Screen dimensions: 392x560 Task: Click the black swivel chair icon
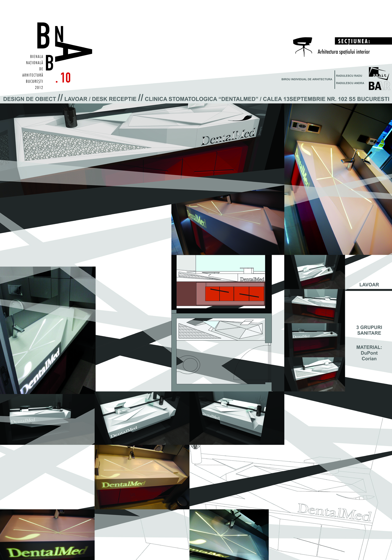[x=303, y=47]
